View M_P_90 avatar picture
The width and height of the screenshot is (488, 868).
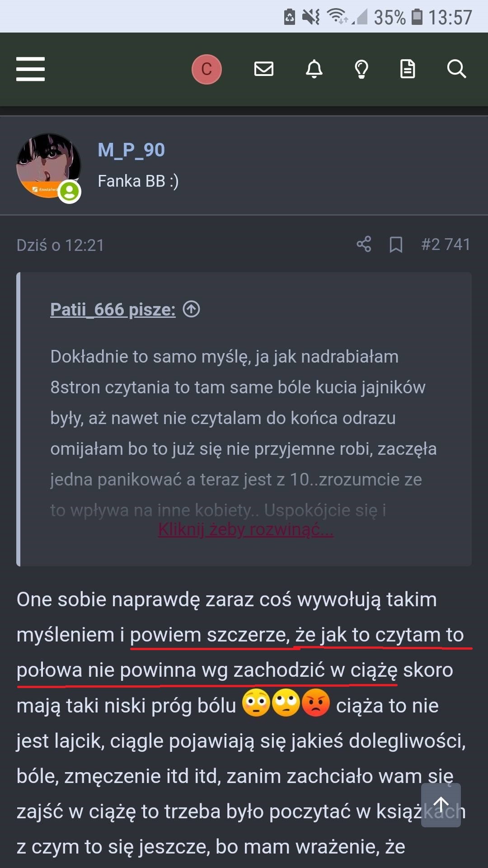(48, 166)
